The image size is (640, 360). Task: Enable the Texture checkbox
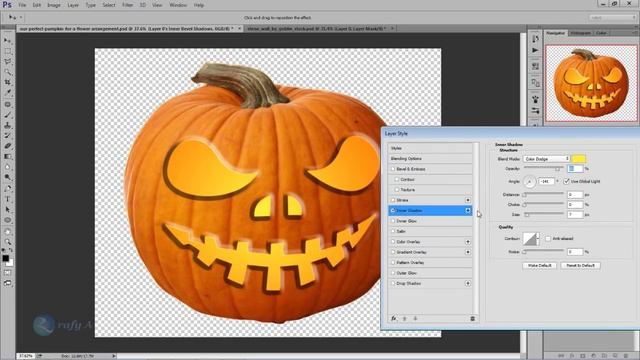click(396, 190)
